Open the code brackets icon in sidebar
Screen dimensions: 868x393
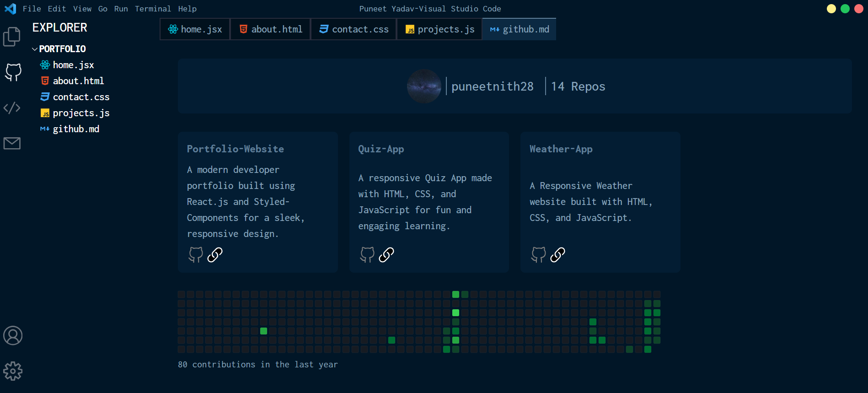coord(12,108)
